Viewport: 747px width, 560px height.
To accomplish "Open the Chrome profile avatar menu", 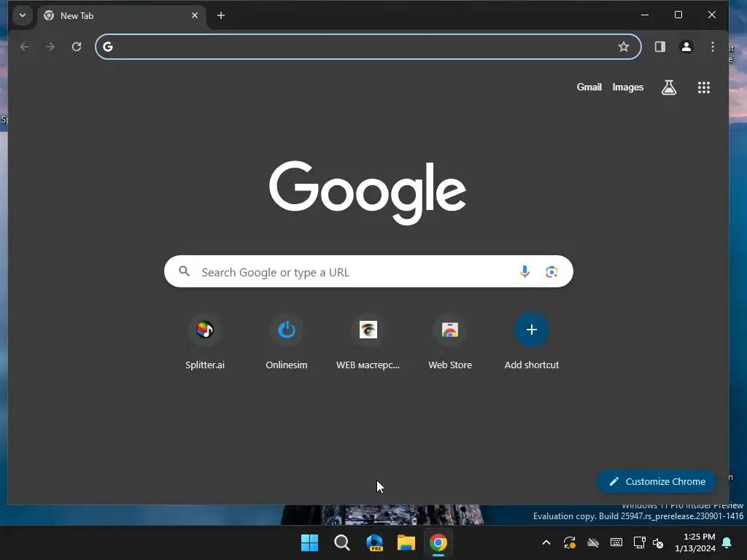I will (686, 47).
